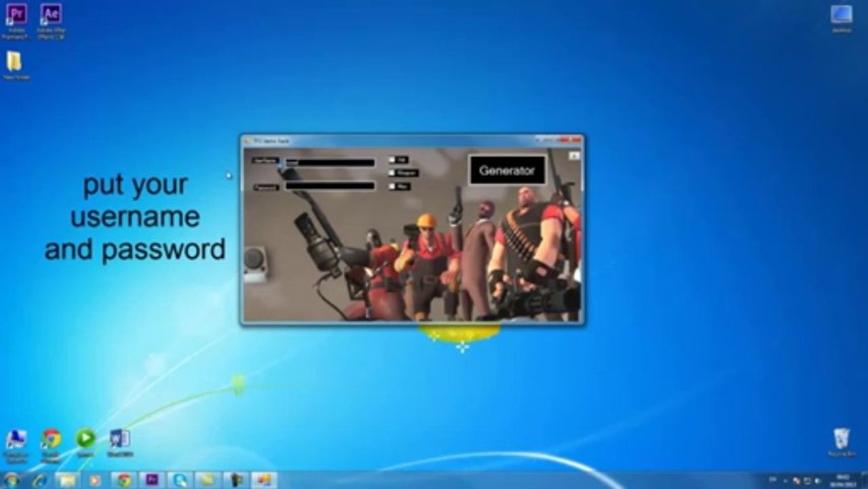Switch to Chrome in the taskbar
This screenshot has width=868, height=489.
(x=124, y=480)
